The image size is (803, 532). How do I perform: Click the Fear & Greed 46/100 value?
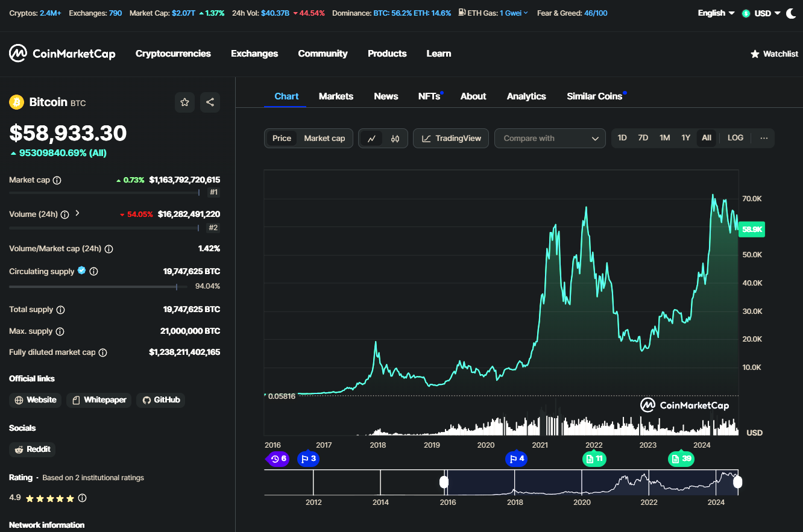596,13
